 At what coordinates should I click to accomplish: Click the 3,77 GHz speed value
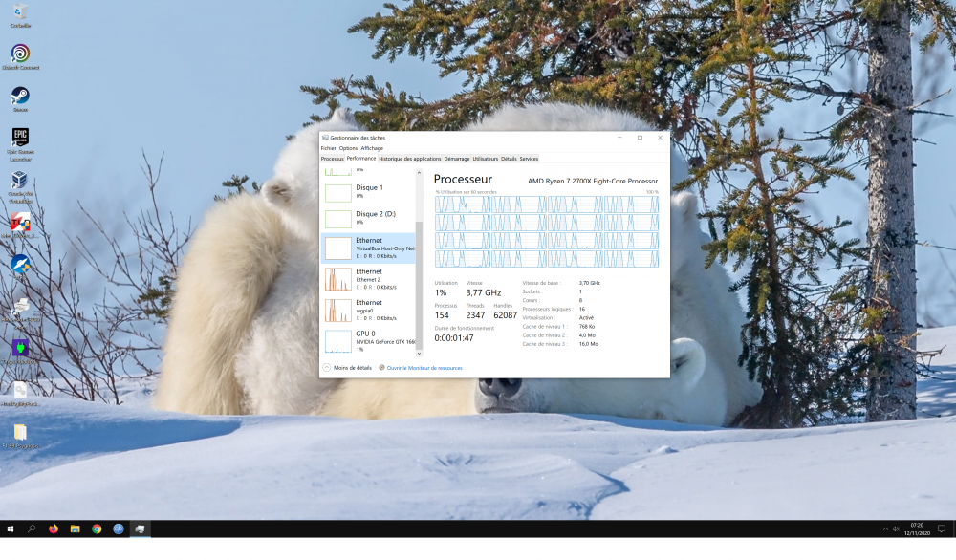[x=484, y=293]
